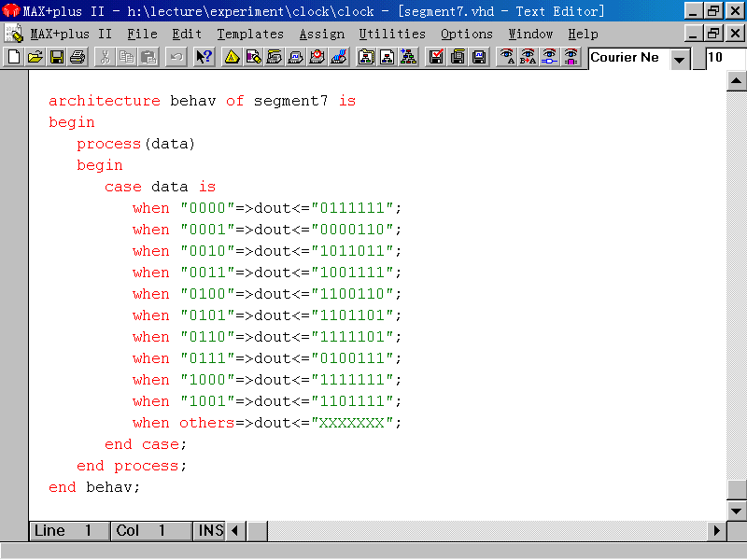Viewport: 747px width, 560px height.
Task: Click the end behav; line
Action: click(94, 487)
